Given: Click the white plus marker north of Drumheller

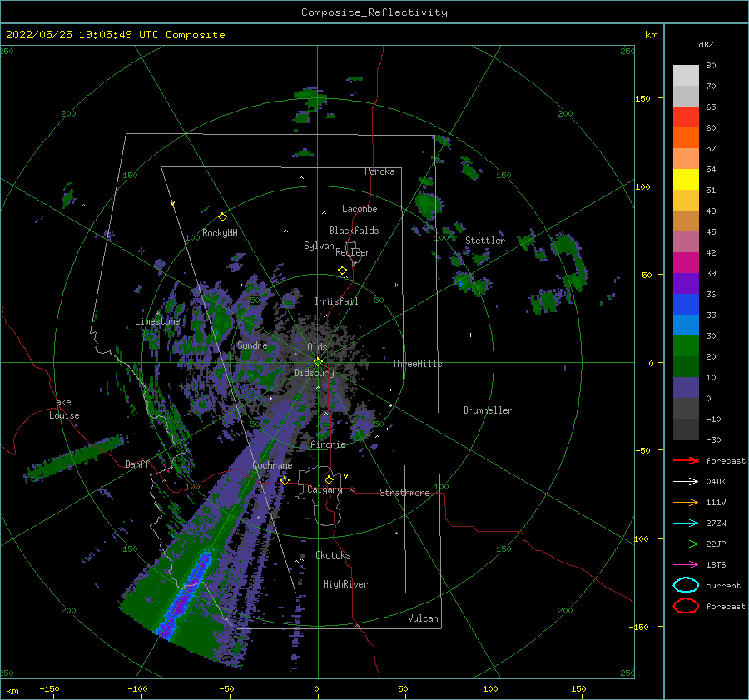Looking at the screenshot, I should 470,335.
